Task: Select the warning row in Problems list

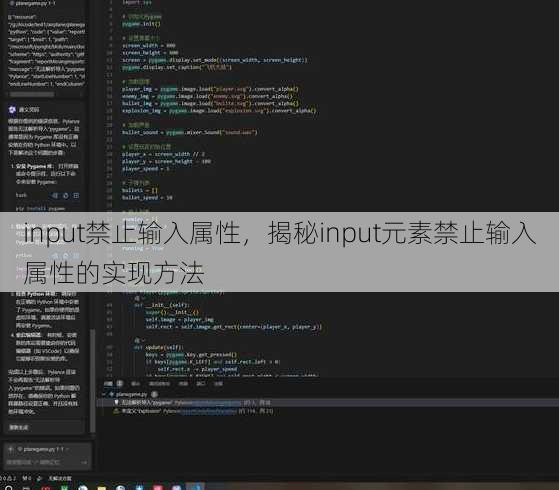Action: click(327, 411)
